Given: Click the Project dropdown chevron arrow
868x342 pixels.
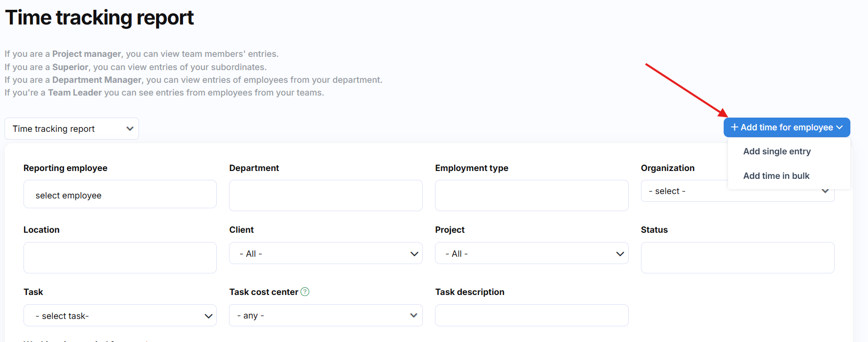Looking at the screenshot, I should click(620, 254).
